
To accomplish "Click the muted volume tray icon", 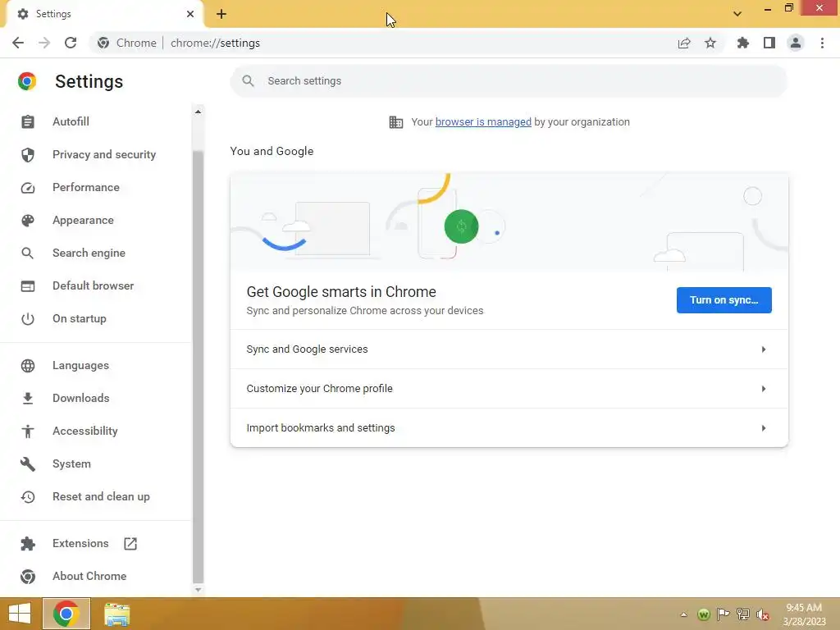I will [x=762, y=614].
